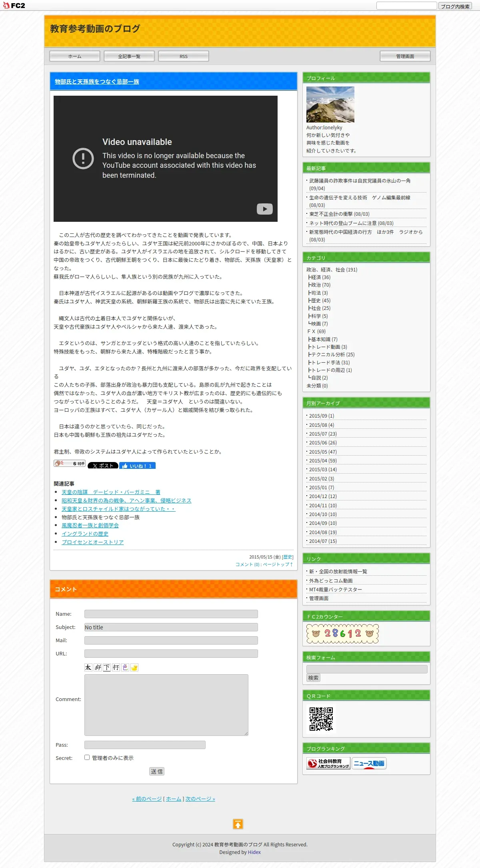
Task: Open category トレード手法 (31)
Action: (x=330, y=362)
